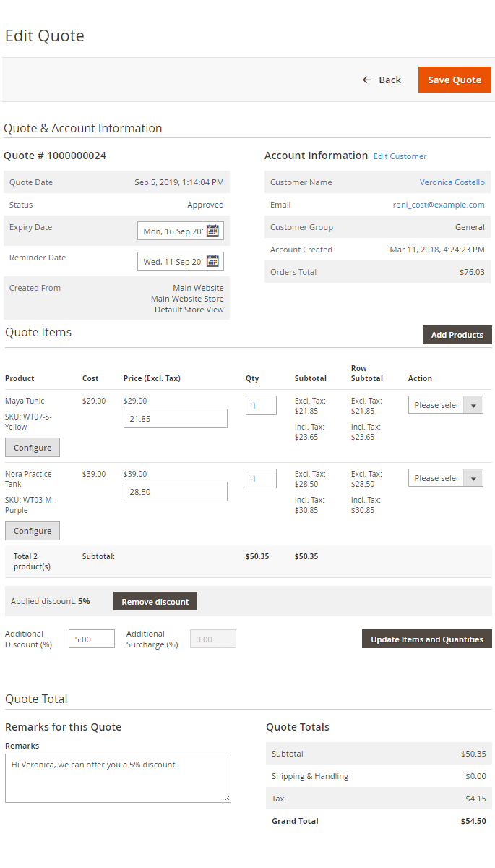495x868 pixels.
Task: Click into the Remarks text area
Action: point(118,778)
